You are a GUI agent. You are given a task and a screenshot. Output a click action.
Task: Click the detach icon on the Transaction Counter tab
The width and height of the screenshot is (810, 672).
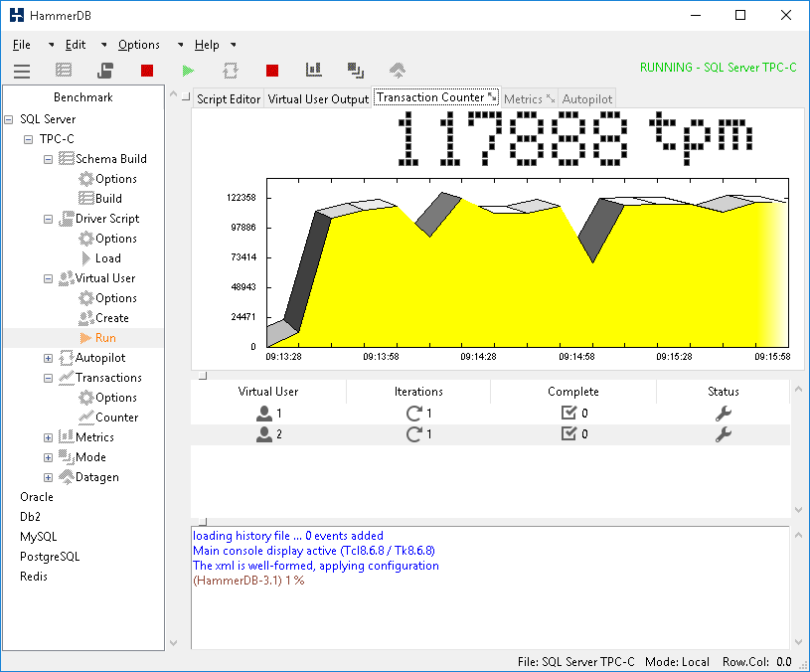click(x=492, y=96)
